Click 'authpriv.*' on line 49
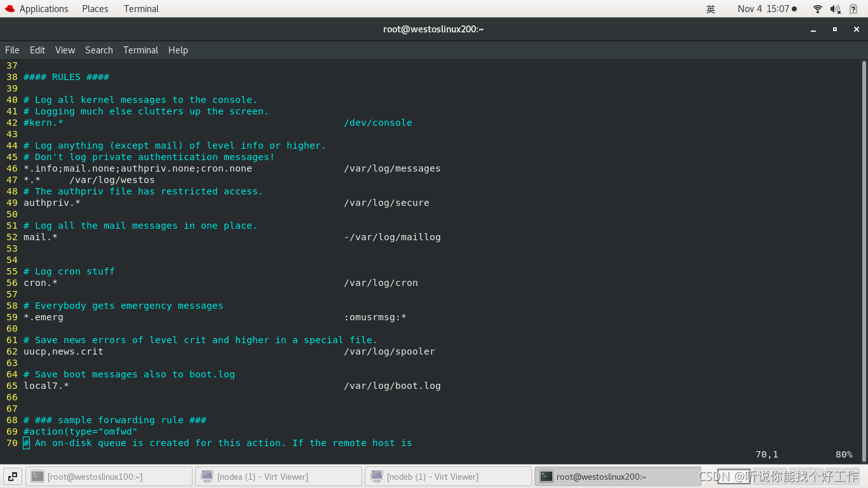Image resolution: width=868 pixels, height=488 pixels. 52,203
